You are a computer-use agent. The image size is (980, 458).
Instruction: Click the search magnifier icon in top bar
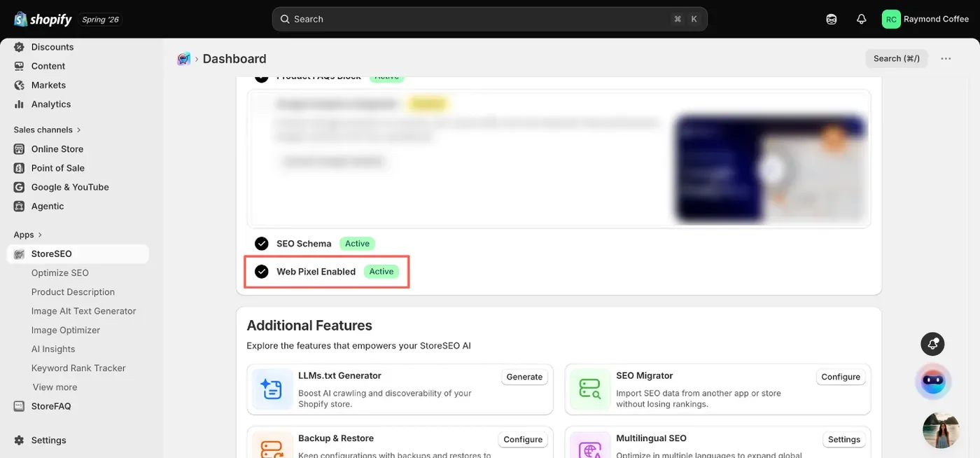click(x=285, y=19)
